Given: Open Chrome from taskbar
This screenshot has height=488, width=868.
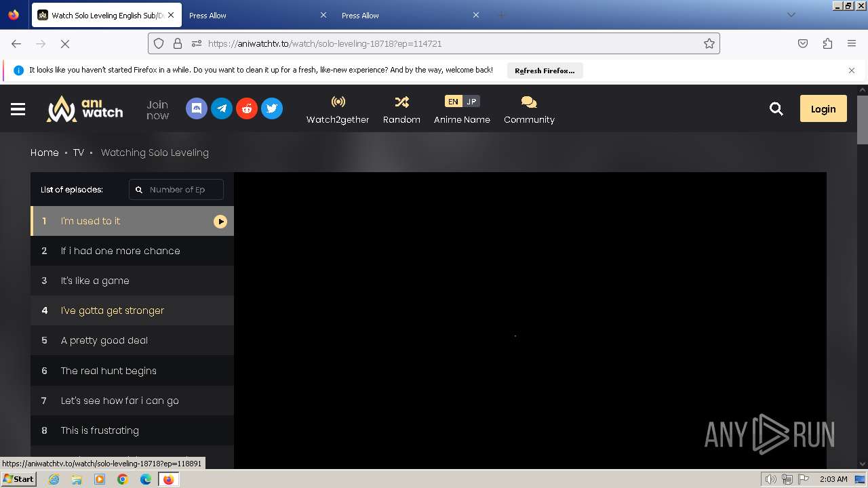Looking at the screenshot, I should pos(123,479).
